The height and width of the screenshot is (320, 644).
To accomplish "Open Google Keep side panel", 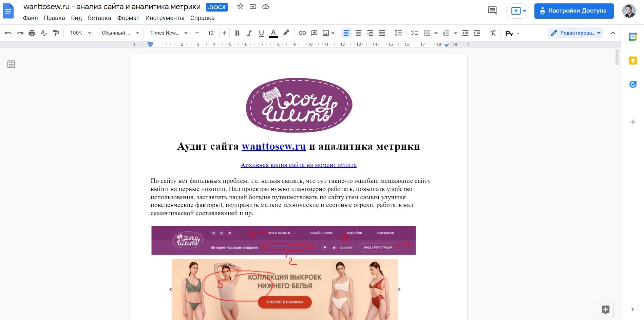I will point(633,60).
